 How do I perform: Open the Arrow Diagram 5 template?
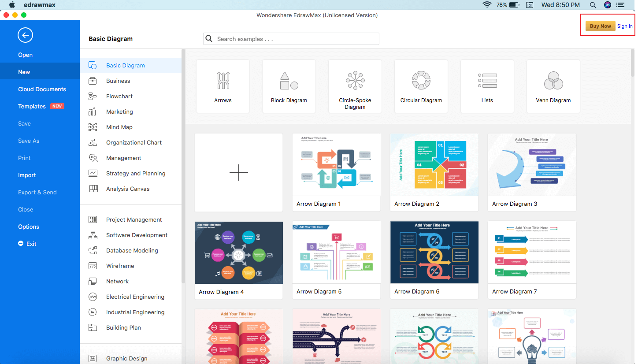tap(337, 260)
